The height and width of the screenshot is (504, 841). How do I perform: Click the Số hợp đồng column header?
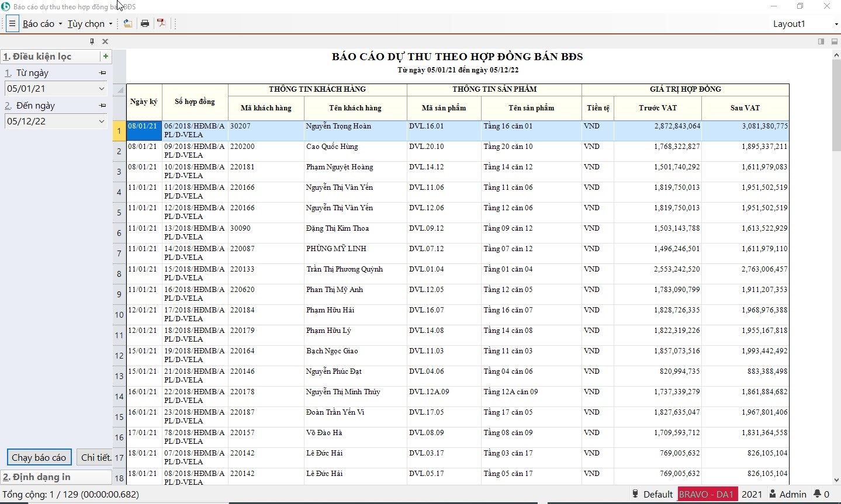pos(195,102)
